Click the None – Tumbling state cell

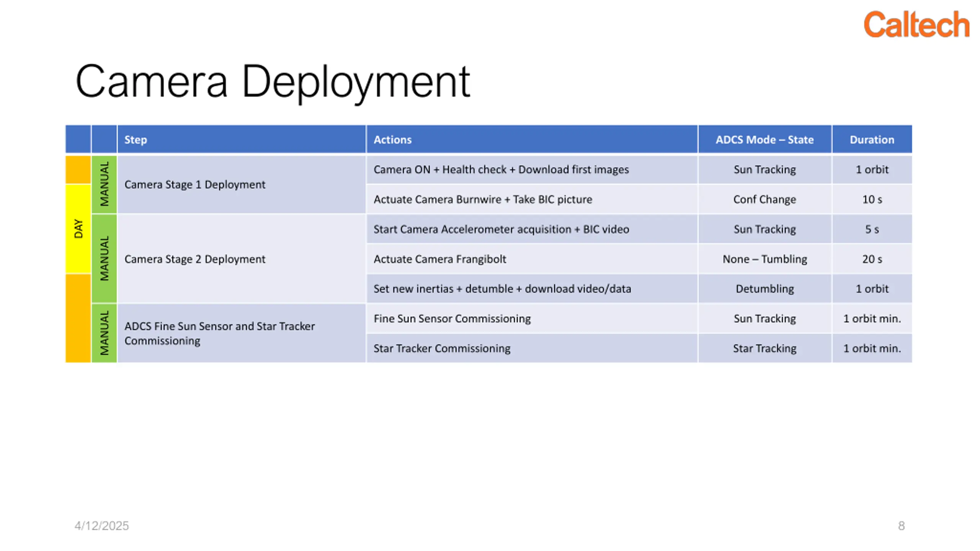[x=765, y=259]
